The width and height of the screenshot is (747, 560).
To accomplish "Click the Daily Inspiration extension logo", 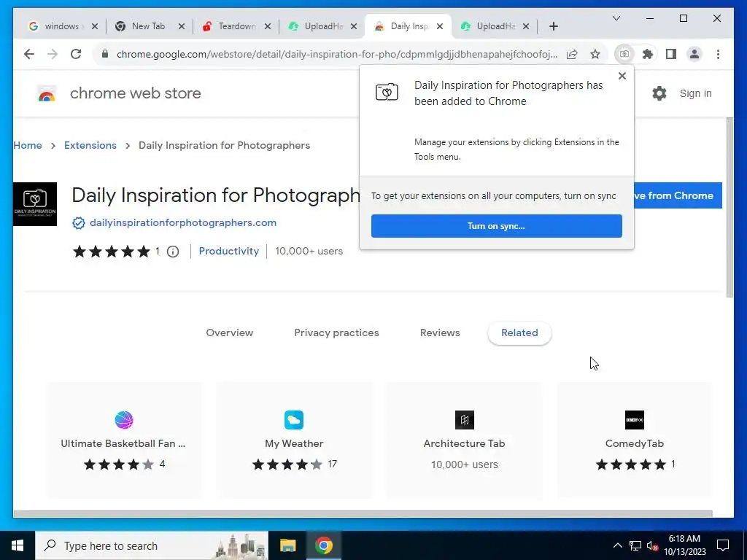I will point(35,204).
